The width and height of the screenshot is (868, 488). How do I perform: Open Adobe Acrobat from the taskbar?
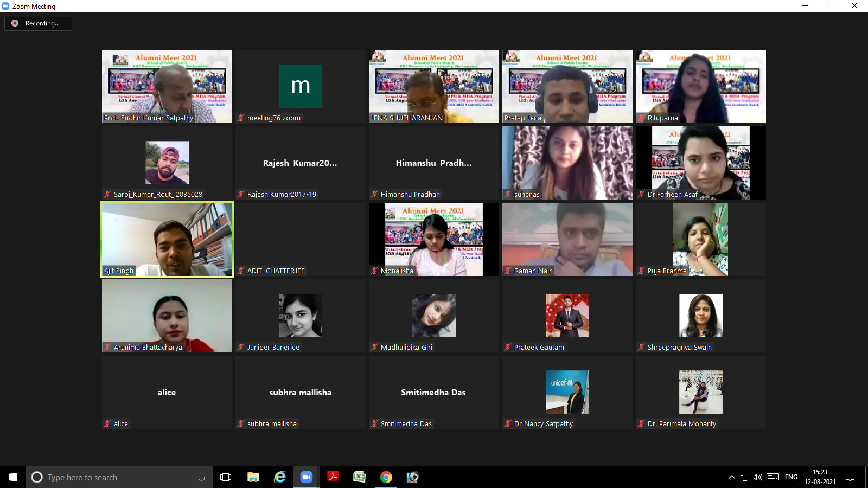pos(333,477)
